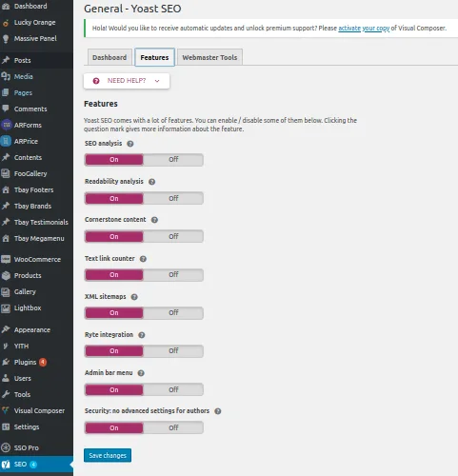
Task: Click help question mark beside Readability analysis
Action: (152, 182)
